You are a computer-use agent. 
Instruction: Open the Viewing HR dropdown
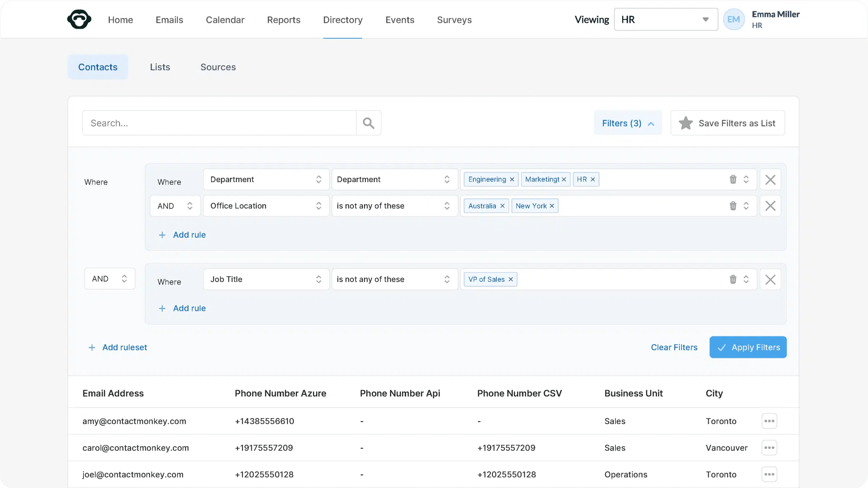(x=665, y=19)
